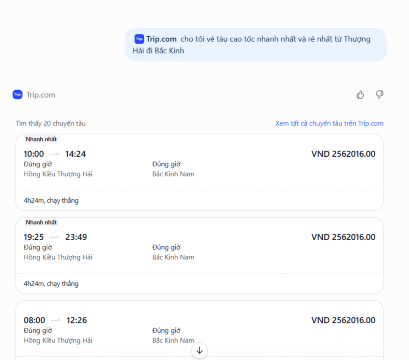Click the price of the 19:25 train
Viewport: 409px width, 360px height.
(343, 237)
